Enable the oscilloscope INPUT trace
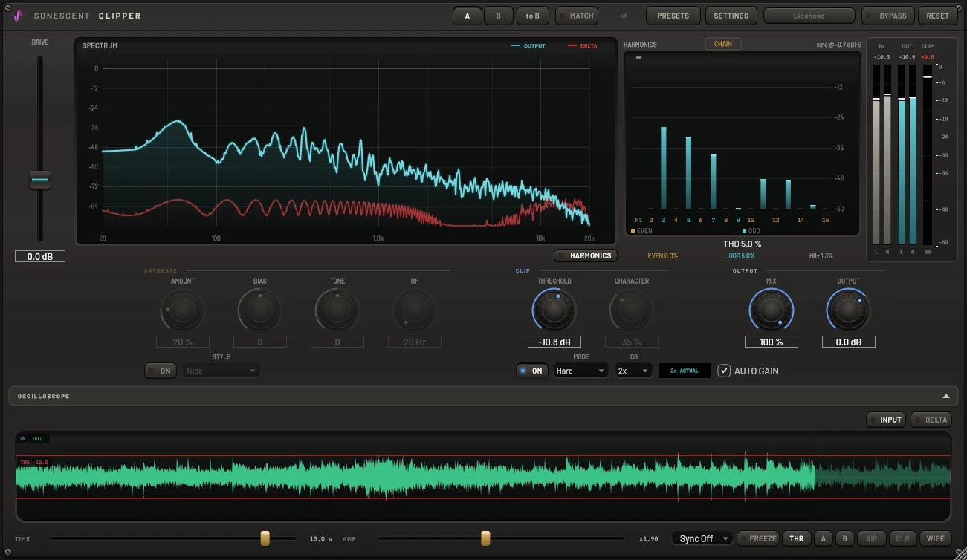Viewport: 967px width, 560px height. coord(887,420)
